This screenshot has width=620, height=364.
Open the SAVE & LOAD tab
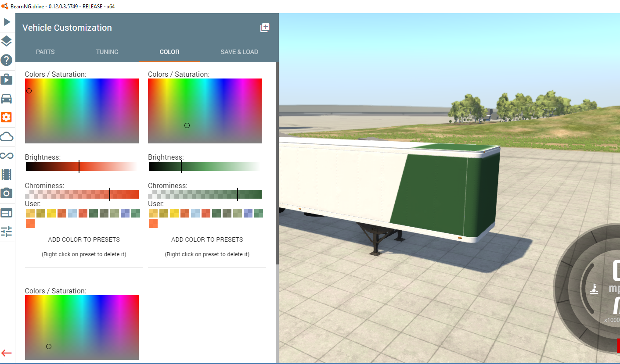239,52
